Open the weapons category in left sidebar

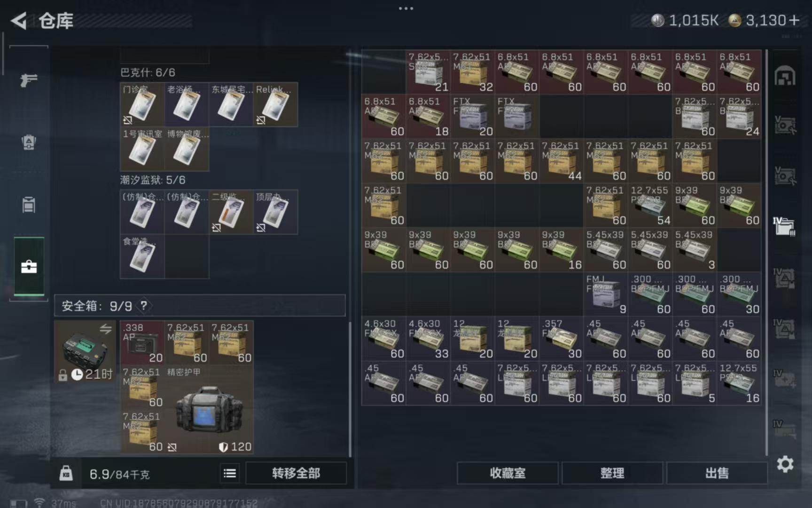click(29, 80)
